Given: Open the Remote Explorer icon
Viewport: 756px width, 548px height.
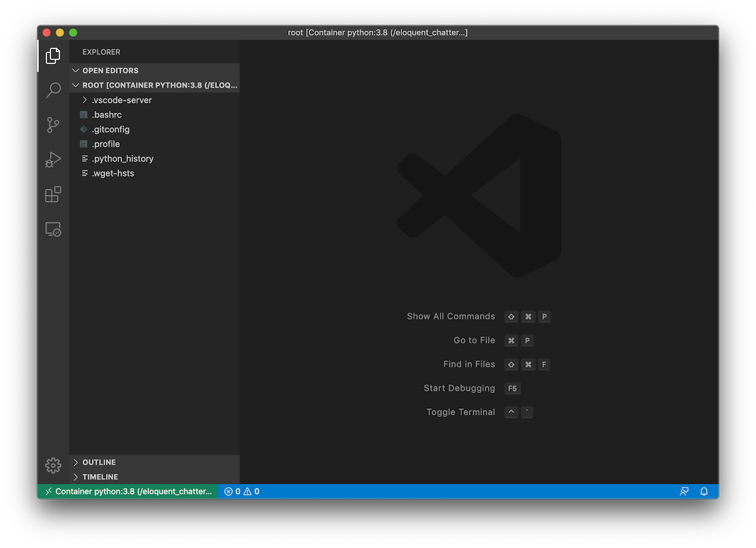Looking at the screenshot, I should click(53, 229).
